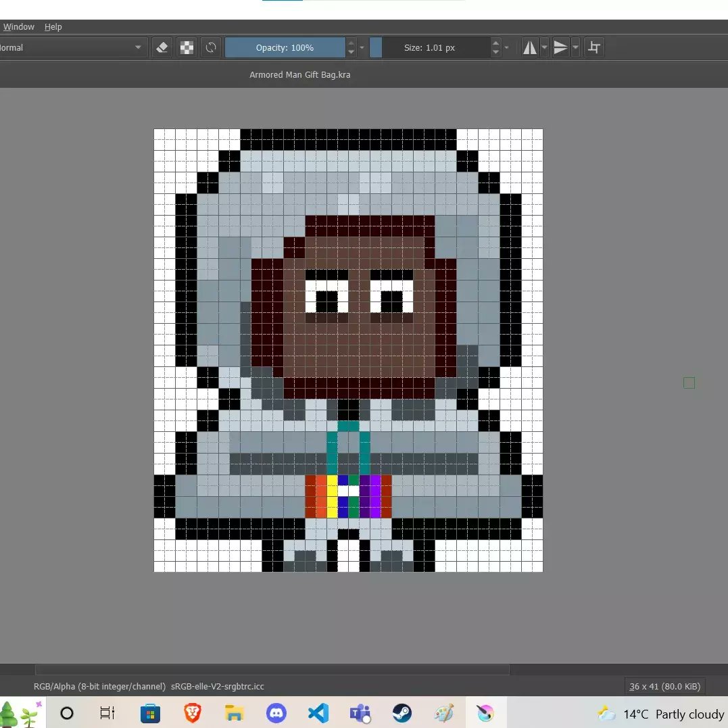The height and width of the screenshot is (728, 728).
Task: Increase opacity with the up stepper
Action: pyautogui.click(x=351, y=43)
